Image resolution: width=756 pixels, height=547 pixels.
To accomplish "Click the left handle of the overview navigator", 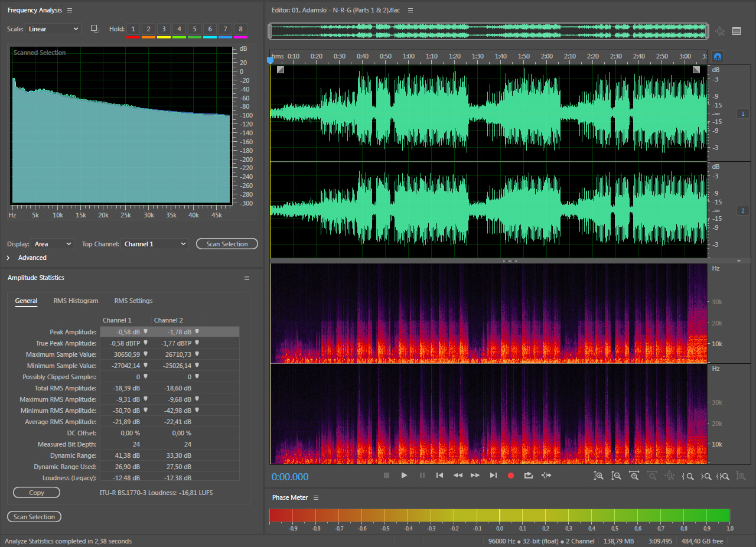I will (270, 31).
